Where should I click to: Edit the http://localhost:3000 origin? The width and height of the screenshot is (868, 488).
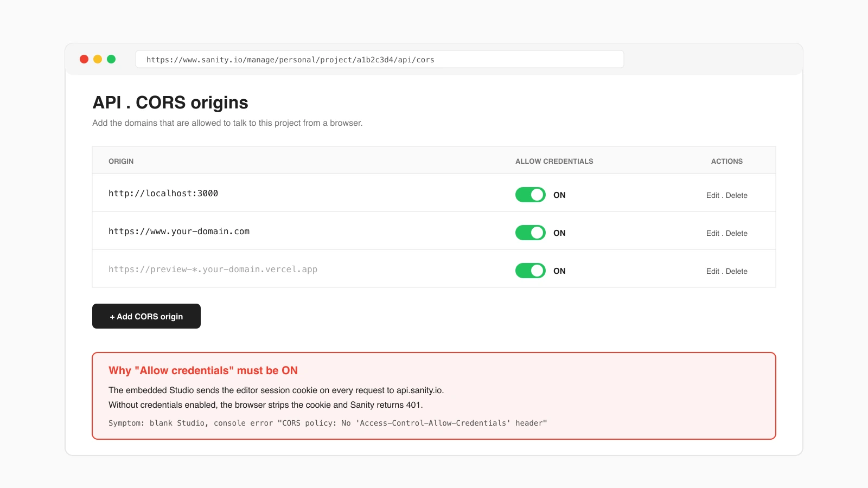coord(712,195)
